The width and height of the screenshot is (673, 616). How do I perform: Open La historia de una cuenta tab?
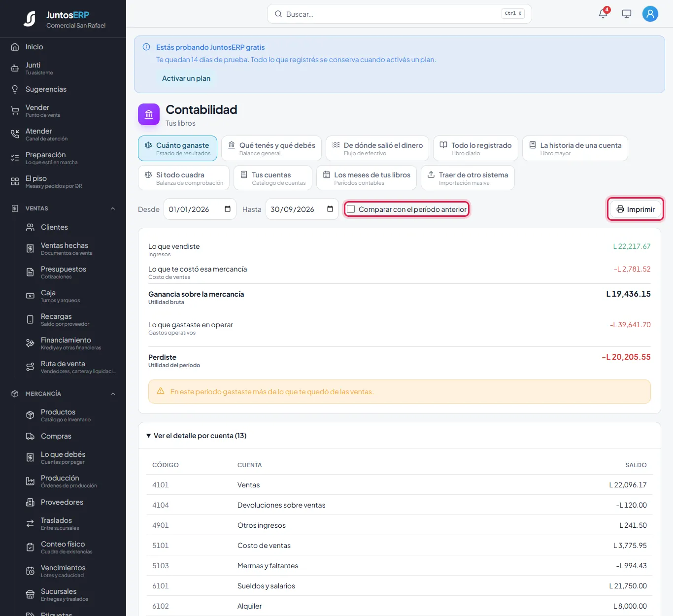point(575,148)
